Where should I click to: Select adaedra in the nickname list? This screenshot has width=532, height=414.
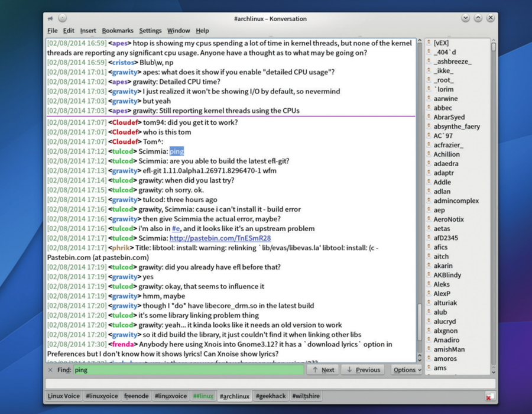point(446,164)
